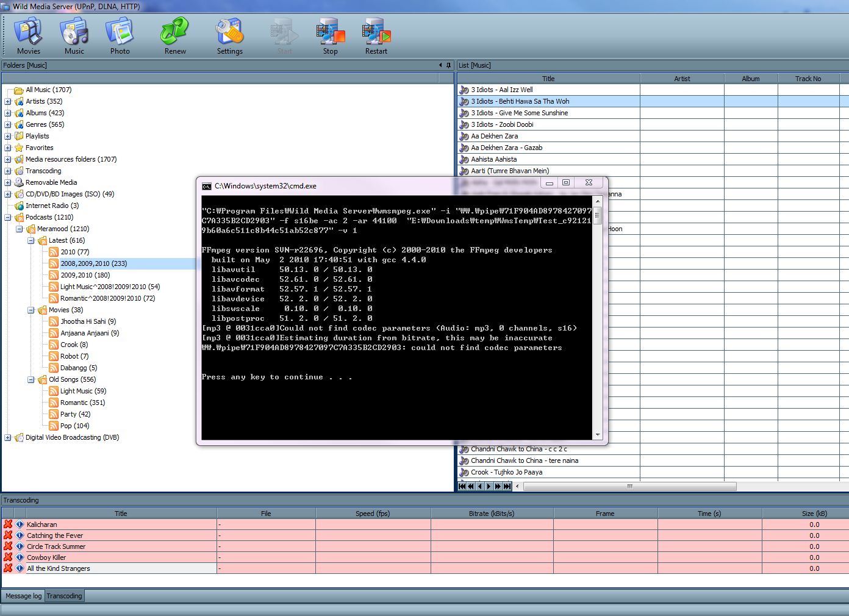This screenshot has height=616, width=849.
Task: Remove All the Kind Strangers entry
Action: click(x=8, y=568)
